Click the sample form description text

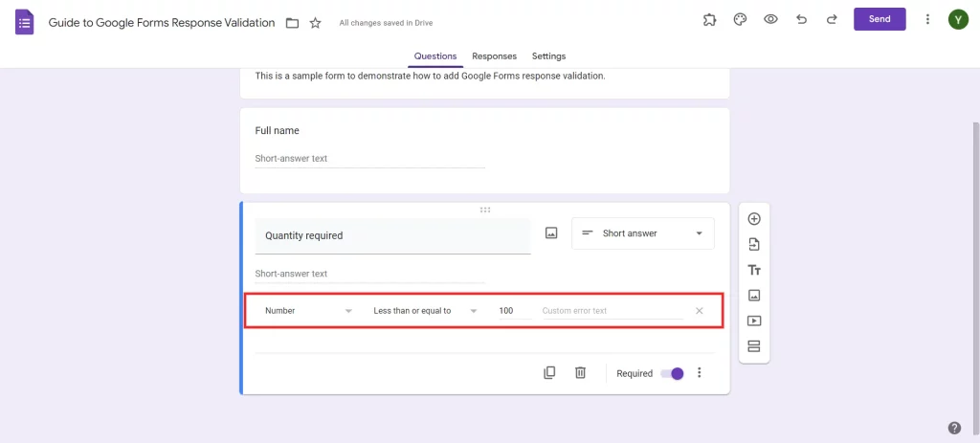[x=430, y=77]
